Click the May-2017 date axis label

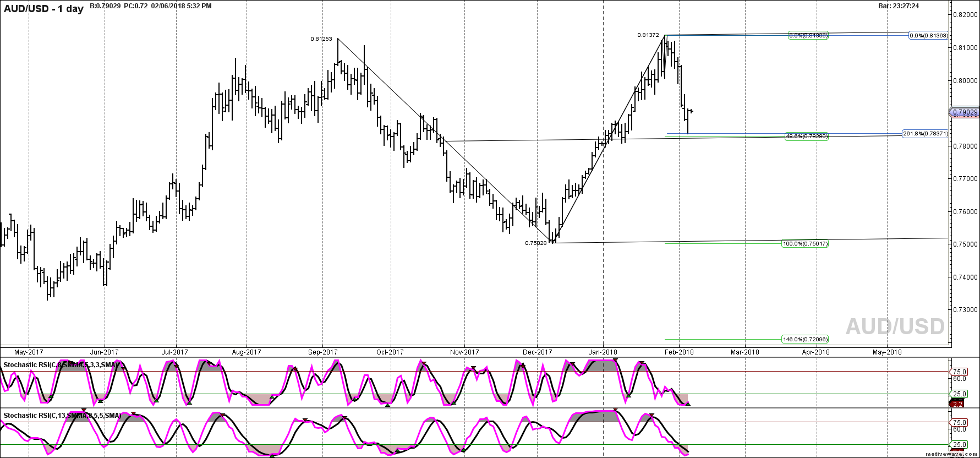point(29,352)
